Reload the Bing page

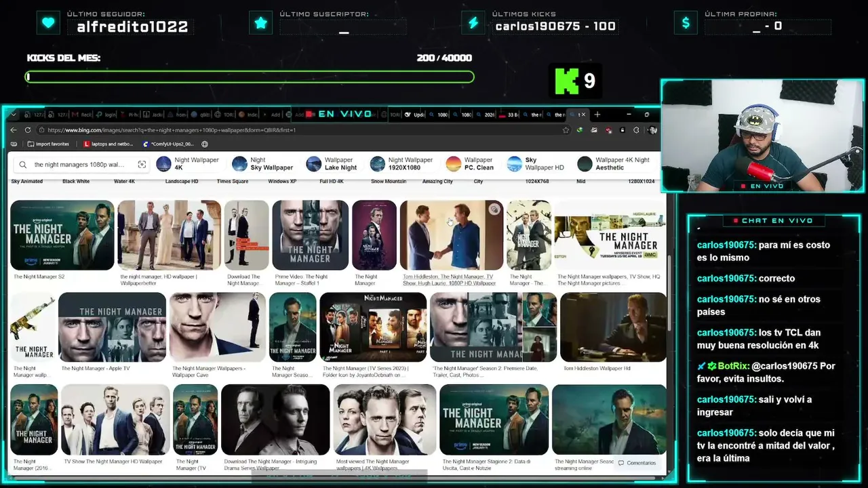tap(28, 130)
